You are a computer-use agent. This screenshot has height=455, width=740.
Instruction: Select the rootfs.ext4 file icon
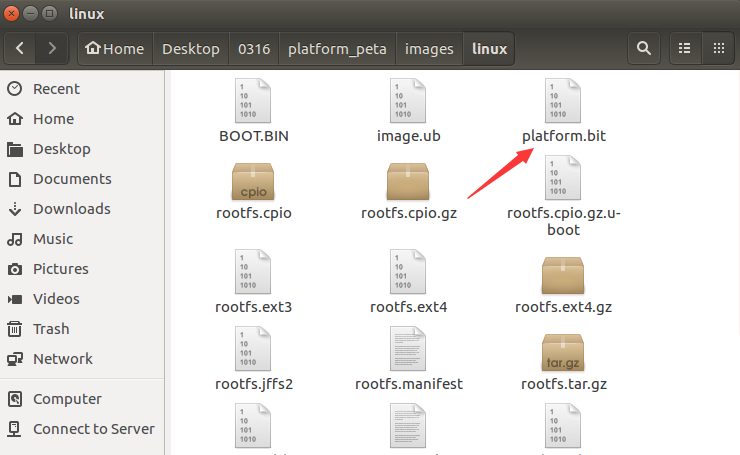pos(408,272)
